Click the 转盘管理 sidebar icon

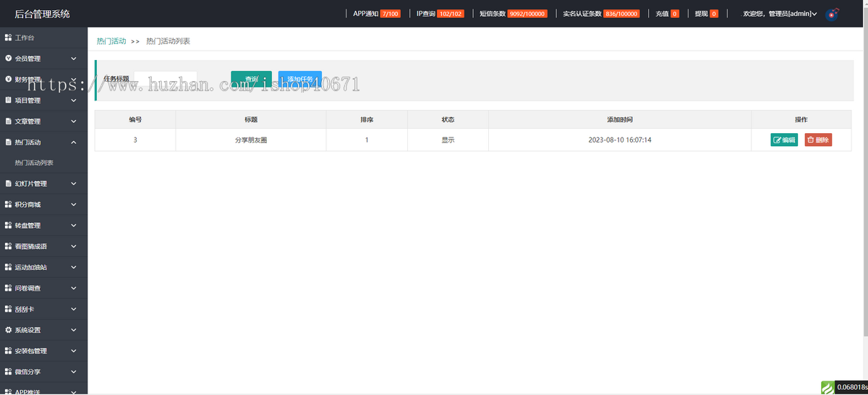(8, 226)
